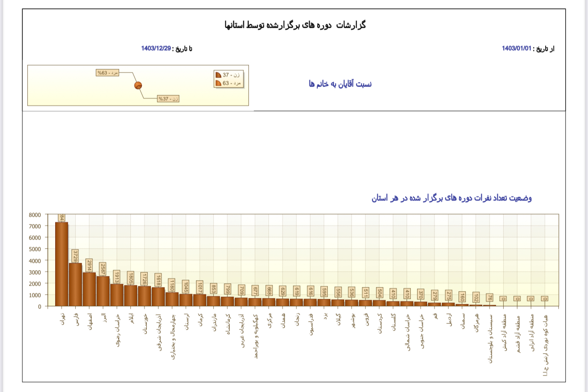This screenshot has height=392, width=588.
Task: Click the 3729 data label
Action: pos(75,256)
